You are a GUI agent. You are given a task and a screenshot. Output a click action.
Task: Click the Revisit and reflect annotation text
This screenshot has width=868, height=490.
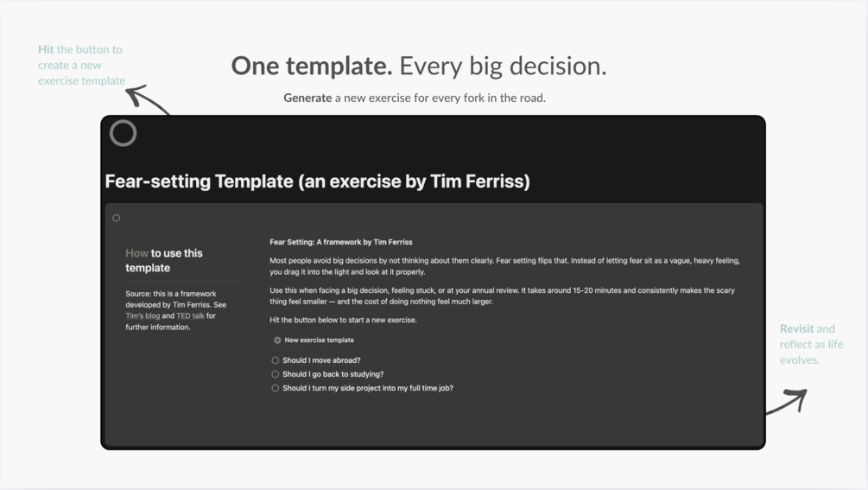tap(812, 345)
